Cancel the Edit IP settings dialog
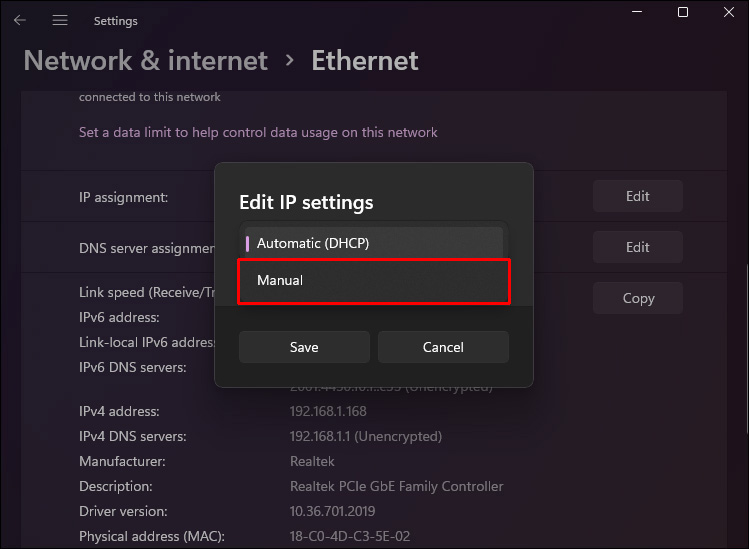The image size is (749, 549). (x=443, y=347)
